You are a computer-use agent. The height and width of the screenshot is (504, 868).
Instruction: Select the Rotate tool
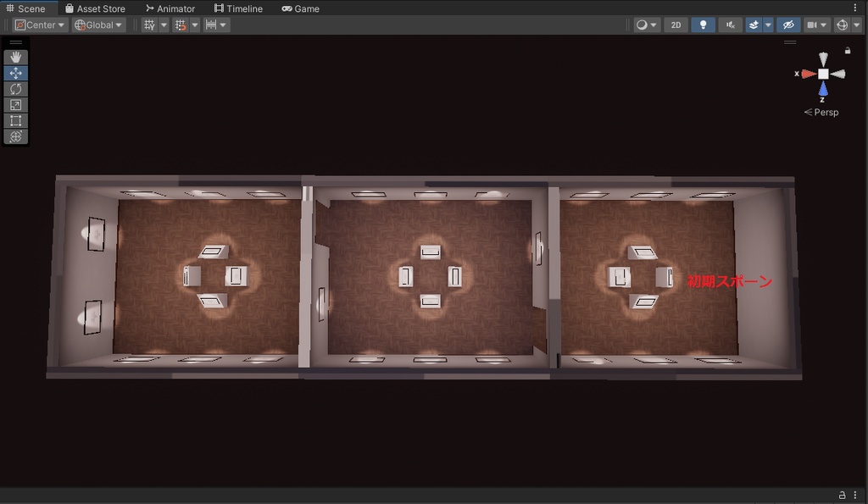click(15, 89)
